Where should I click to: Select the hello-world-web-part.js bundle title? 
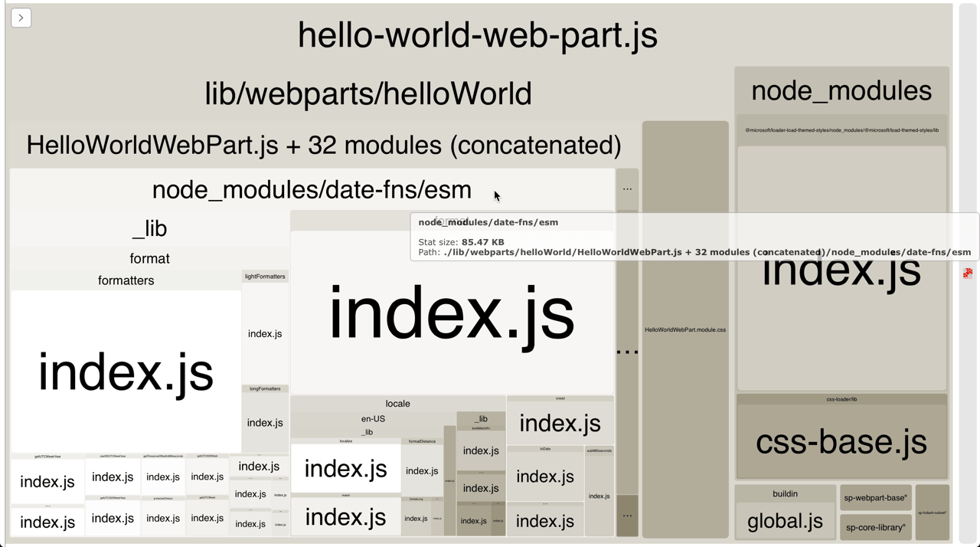pos(476,34)
